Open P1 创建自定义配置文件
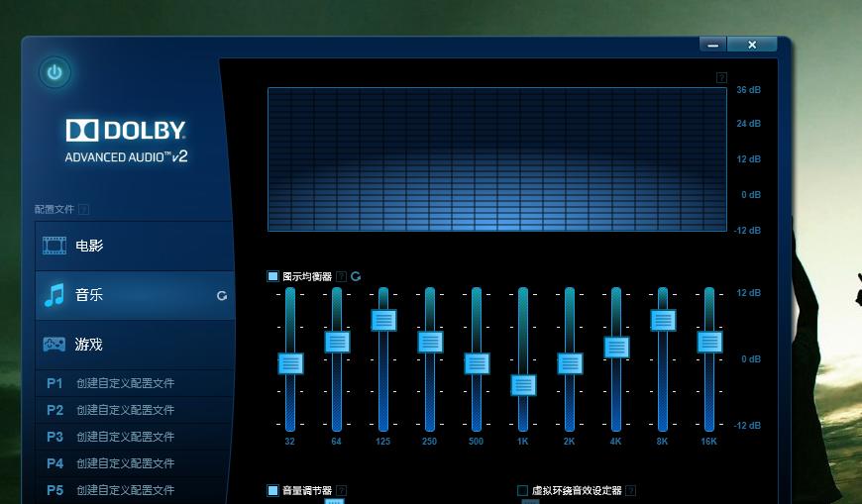 point(135,383)
